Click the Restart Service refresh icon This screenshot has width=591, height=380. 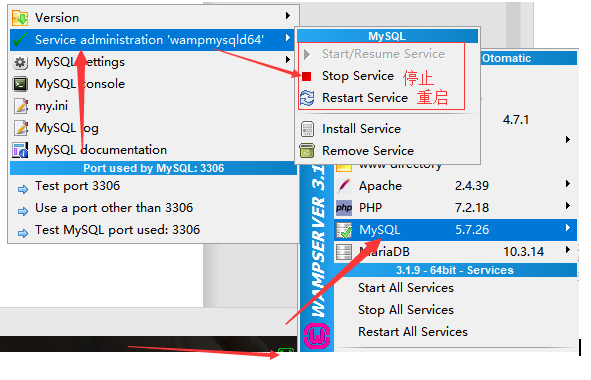point(307,98)
